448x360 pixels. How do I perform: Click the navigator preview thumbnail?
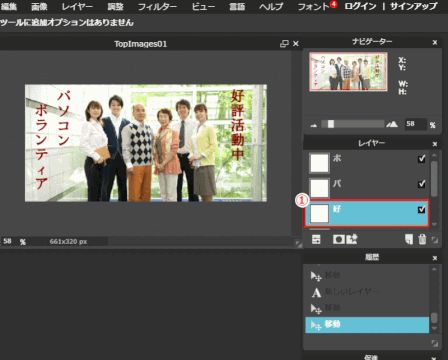click(x=348, y=72)
